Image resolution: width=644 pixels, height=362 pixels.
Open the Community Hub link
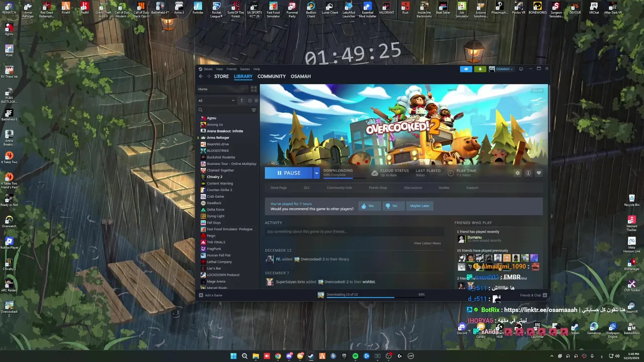tap(339, 188)
